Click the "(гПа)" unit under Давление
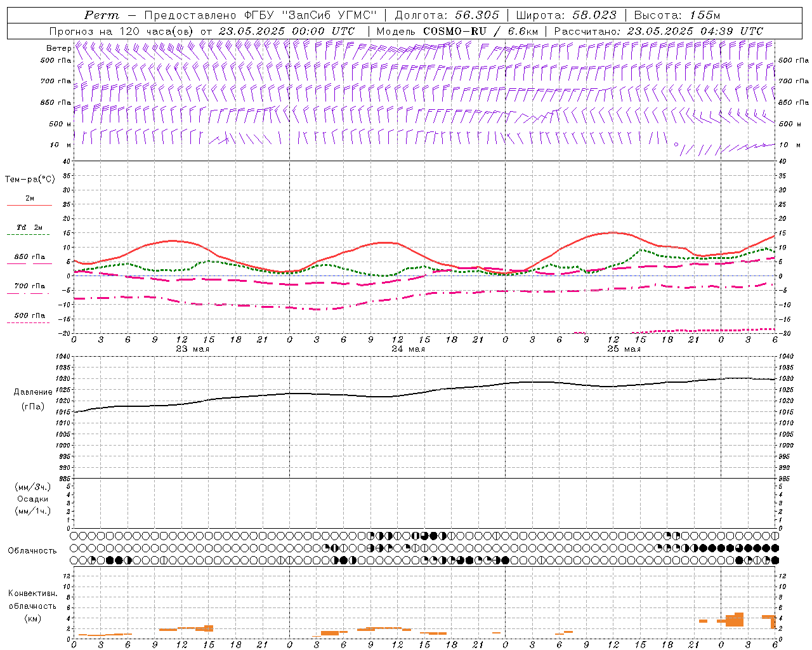The image size is (812, 650). tap(33, 406)
